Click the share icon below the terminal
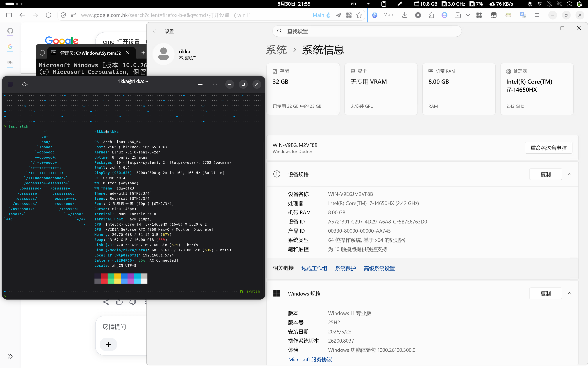This screenshot has height=368, width=588. [106, 302]
